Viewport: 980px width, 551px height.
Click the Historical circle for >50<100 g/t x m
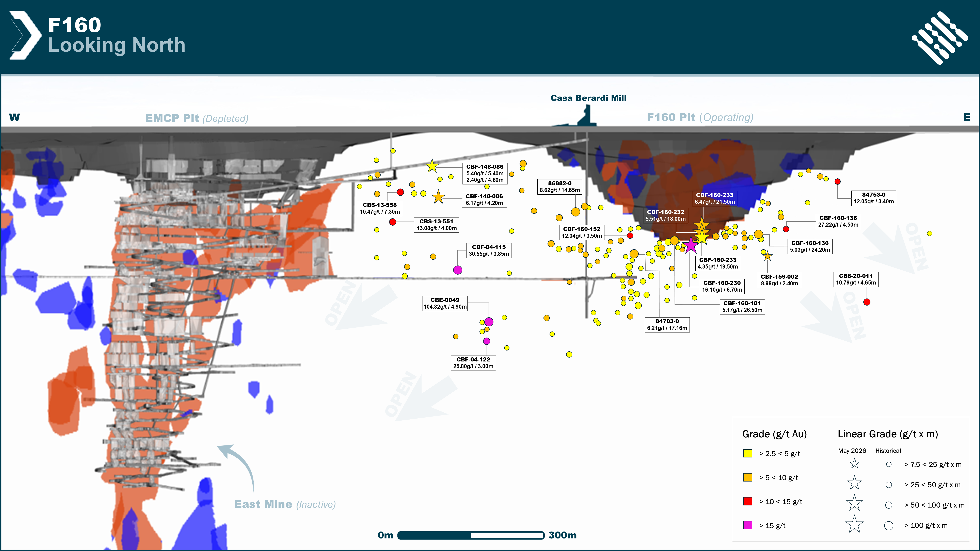point(889,505)
